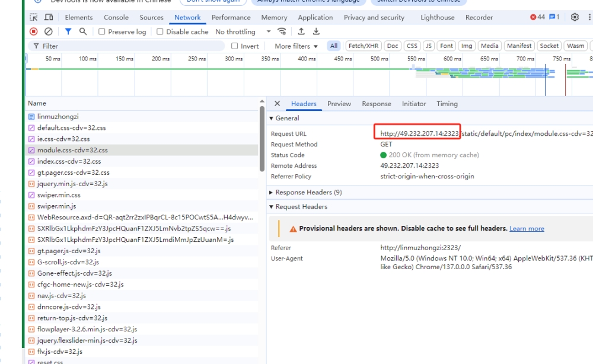Switch to the Elements panel
Viewport: 593px width, 364px height.
tap(79, 17)
